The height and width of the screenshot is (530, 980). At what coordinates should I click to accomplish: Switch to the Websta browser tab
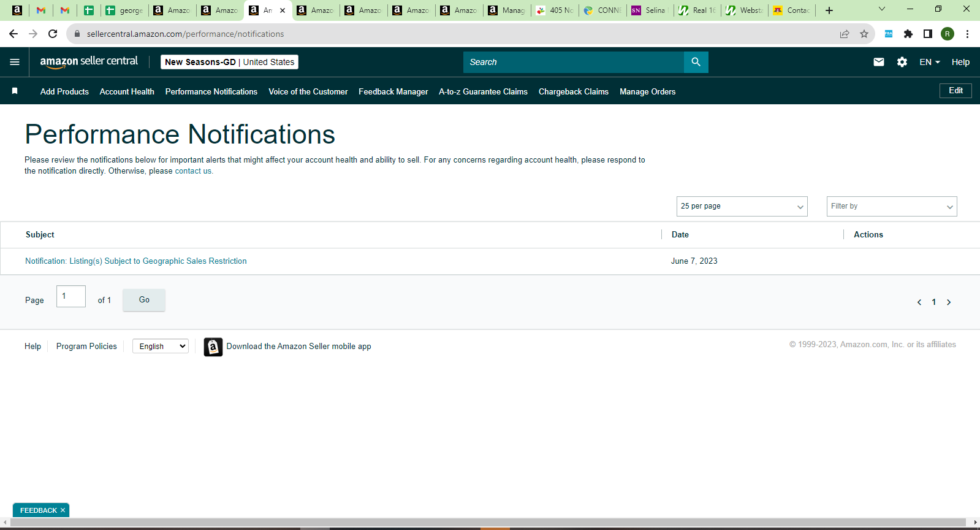click(745, 10)
